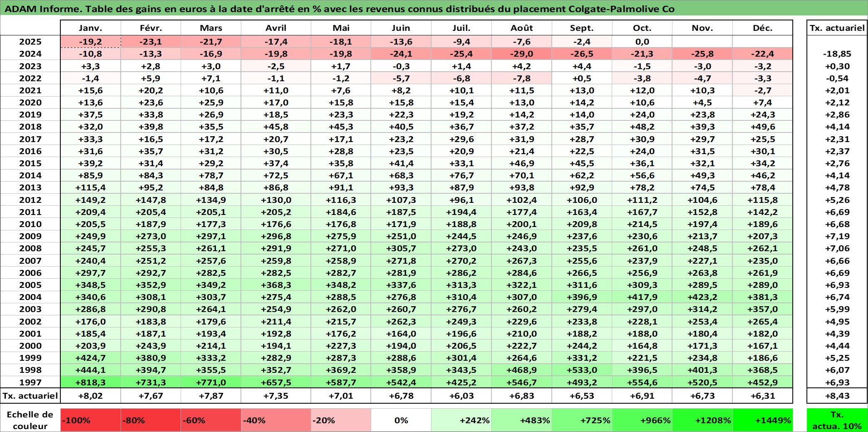Select the +214,5 cell for Oct. 2010

642,224
